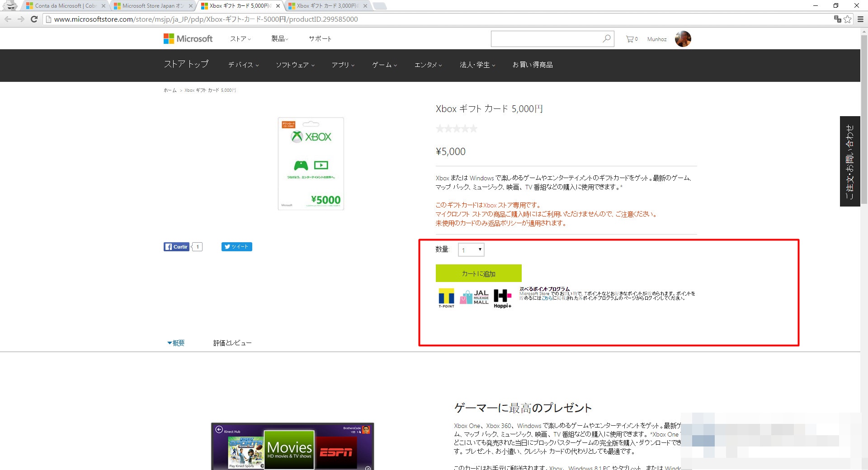Screen dimensions: 868x470
Task: Expand the 製品 menu
Action: tap(279, 39)
